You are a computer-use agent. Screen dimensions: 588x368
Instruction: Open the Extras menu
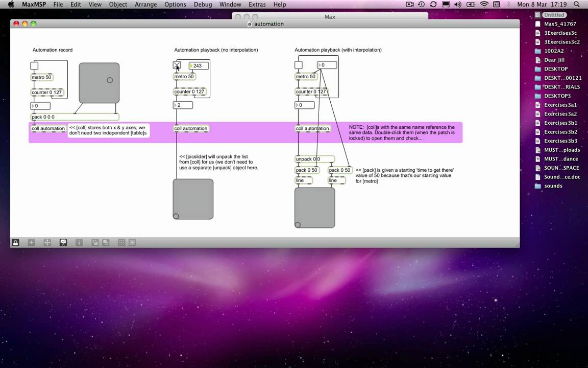click(257, 5)
